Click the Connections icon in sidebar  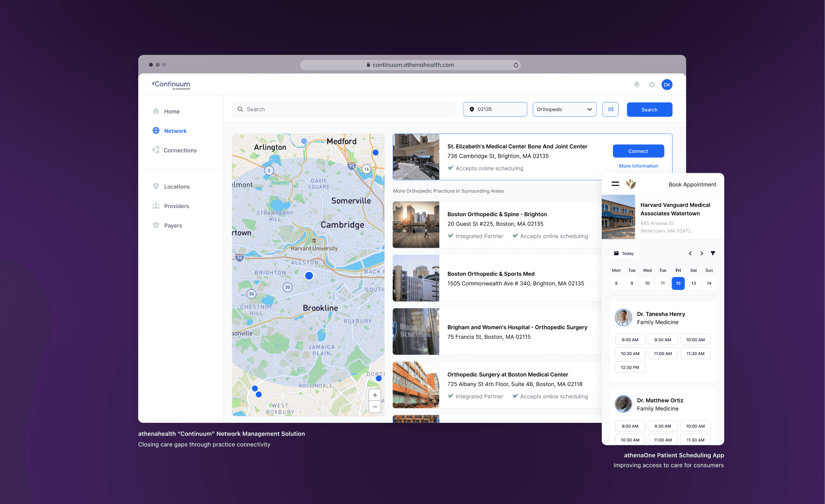156,150
